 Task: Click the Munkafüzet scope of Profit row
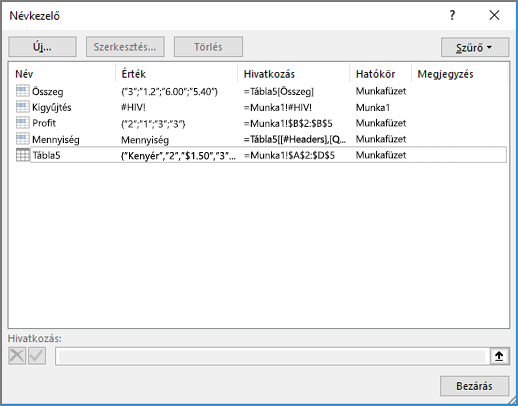coord(381,123)
